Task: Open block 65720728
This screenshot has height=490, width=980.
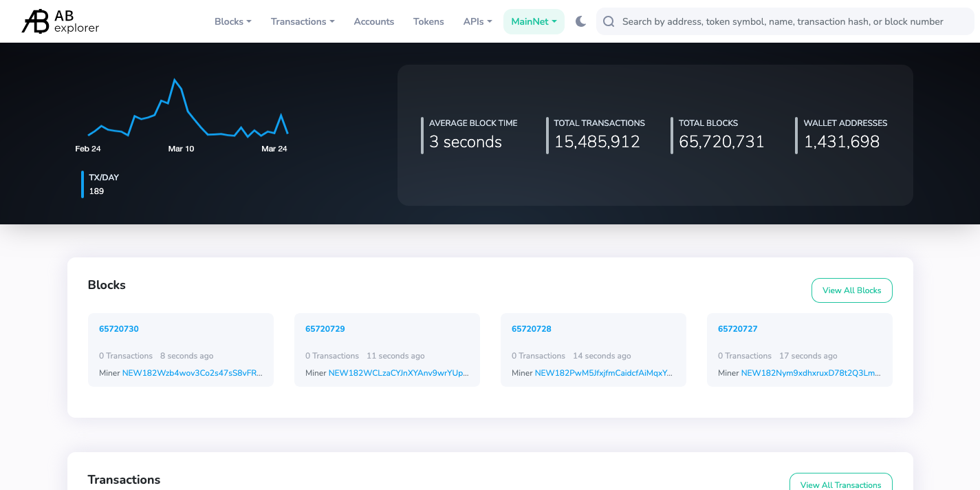Action: (x=532, y=329)
